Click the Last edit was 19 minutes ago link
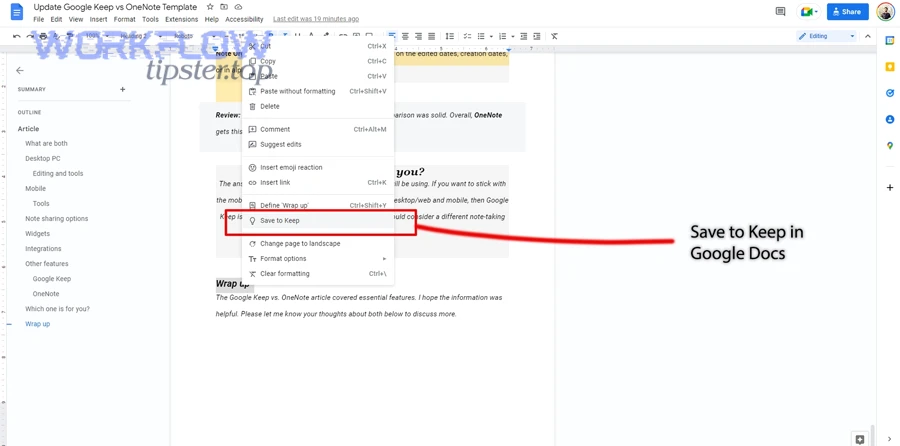900x446 pixels. click(x=316, y=19)
